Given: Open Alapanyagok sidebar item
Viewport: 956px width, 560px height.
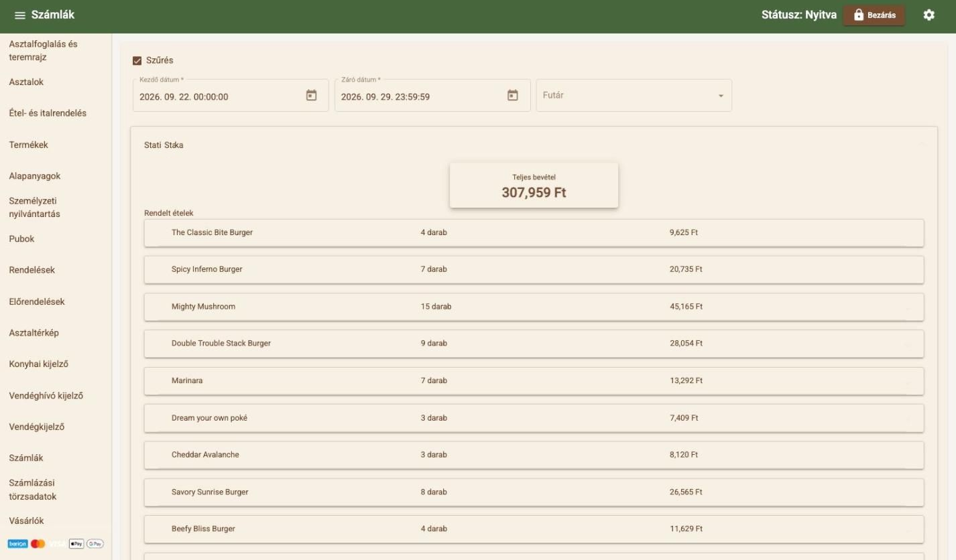Looking at the screenshot, I should pyautogui.click(x=35, y=176).
